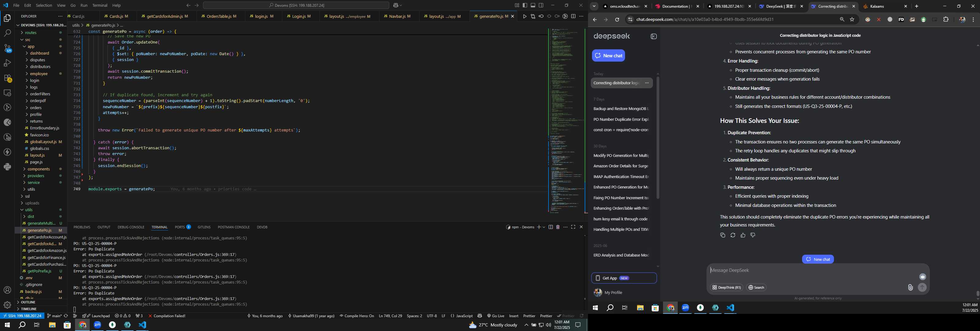
Task: Open getPoPrefix.js file in Explorer
Action: click(39, 271)
